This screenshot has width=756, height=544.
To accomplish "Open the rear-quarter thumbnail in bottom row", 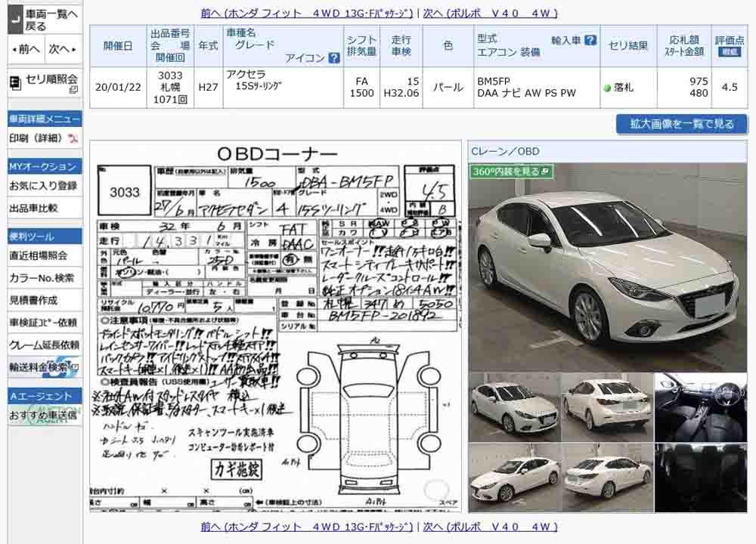I will (x=608, y=478).
